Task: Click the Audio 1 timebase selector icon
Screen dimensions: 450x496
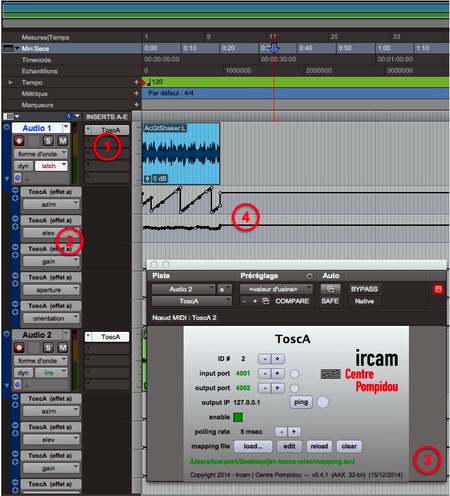Action: (17, 178)
